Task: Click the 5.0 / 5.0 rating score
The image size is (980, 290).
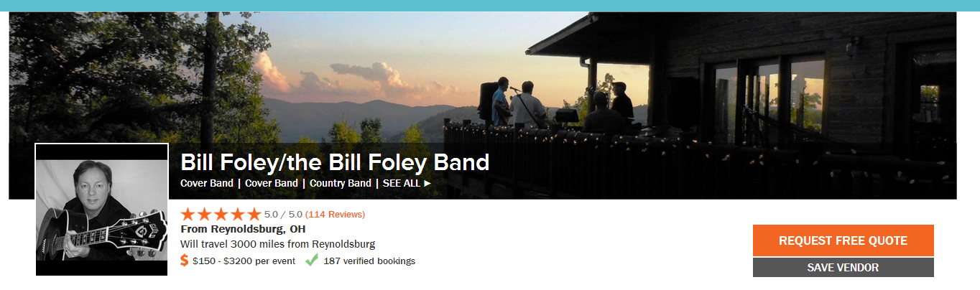Action: coord(283,215)
